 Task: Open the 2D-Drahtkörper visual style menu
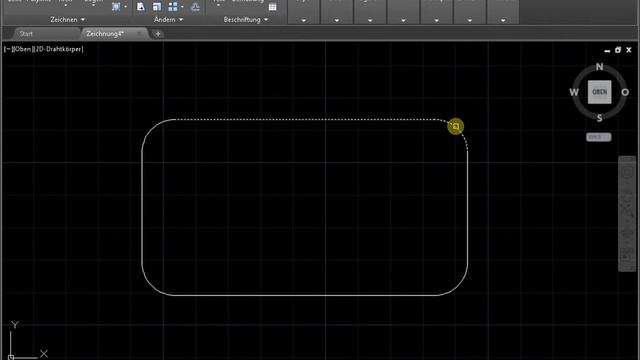tap(59, 49)
